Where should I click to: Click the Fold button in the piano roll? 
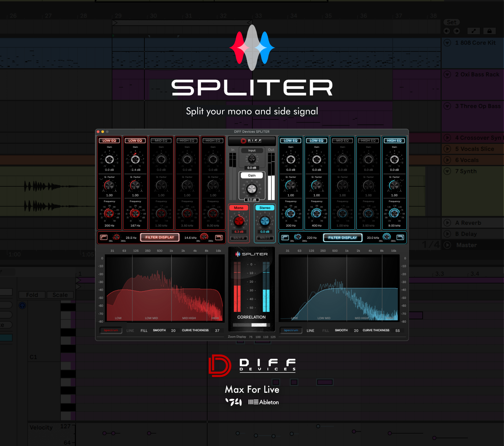click(x=32, y=295)
